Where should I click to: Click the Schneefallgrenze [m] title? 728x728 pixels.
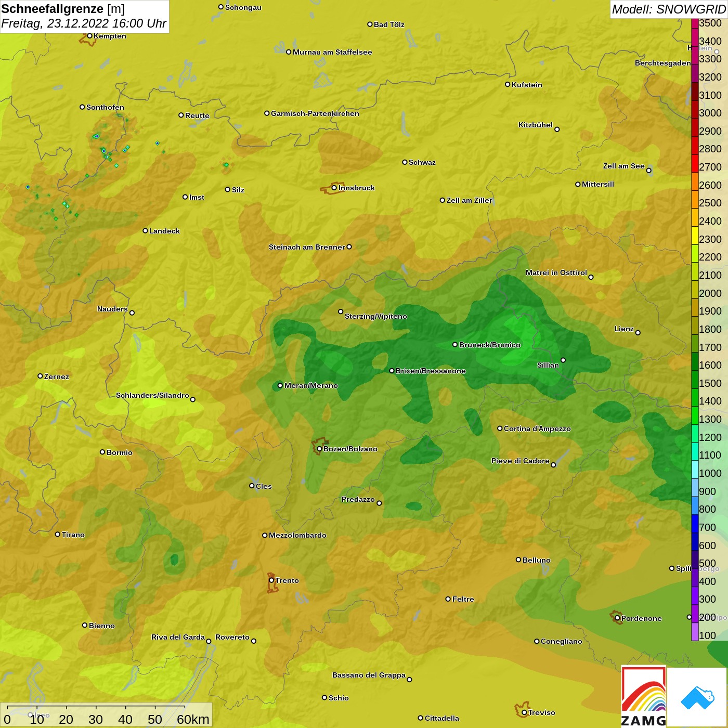point(63,9)
